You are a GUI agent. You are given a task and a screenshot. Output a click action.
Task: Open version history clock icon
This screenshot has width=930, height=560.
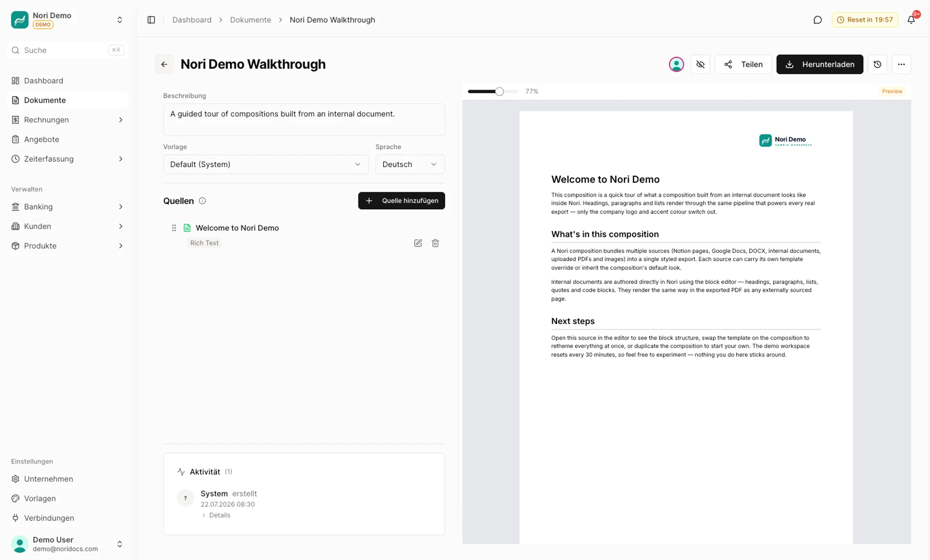click(877, 64)
